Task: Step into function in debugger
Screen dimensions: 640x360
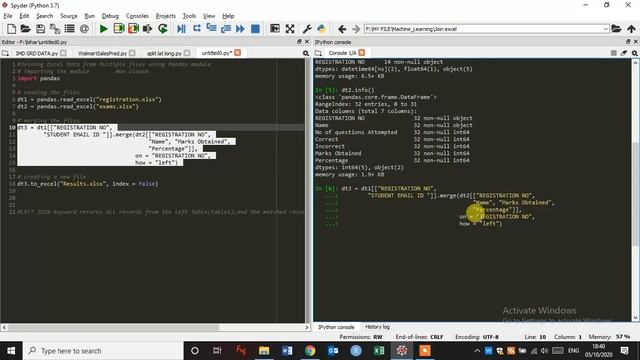Action: [211, 29]
